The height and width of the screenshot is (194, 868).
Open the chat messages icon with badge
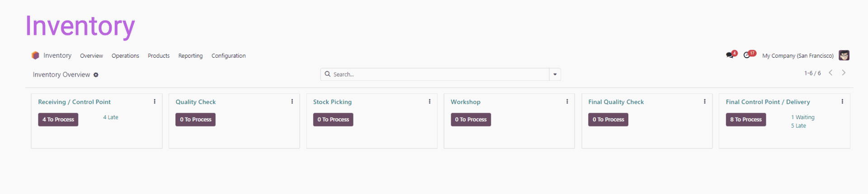pyautogui.click(x=730, y=55)
